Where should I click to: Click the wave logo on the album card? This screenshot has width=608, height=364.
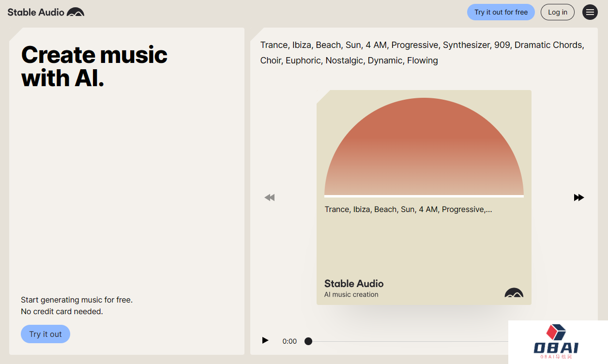click(514, 293)
